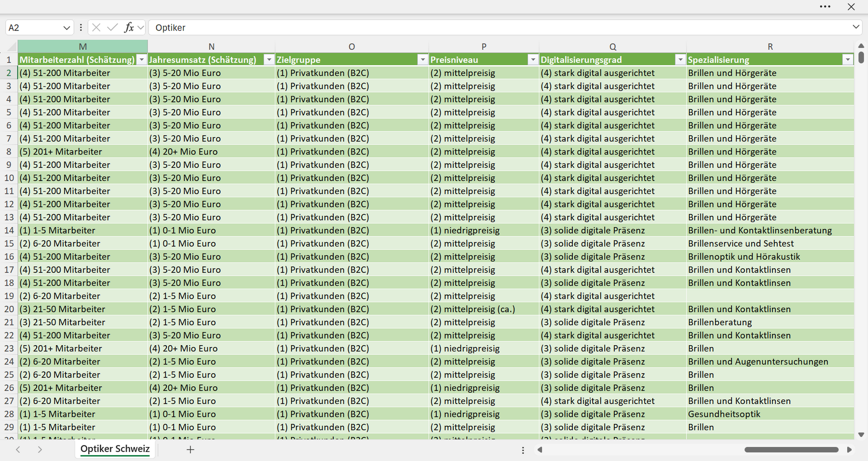Image resolution: width=868 pixels, height=461 pixels.
Task: Expand the formula bar with chevron
Action: pos(856,27)
